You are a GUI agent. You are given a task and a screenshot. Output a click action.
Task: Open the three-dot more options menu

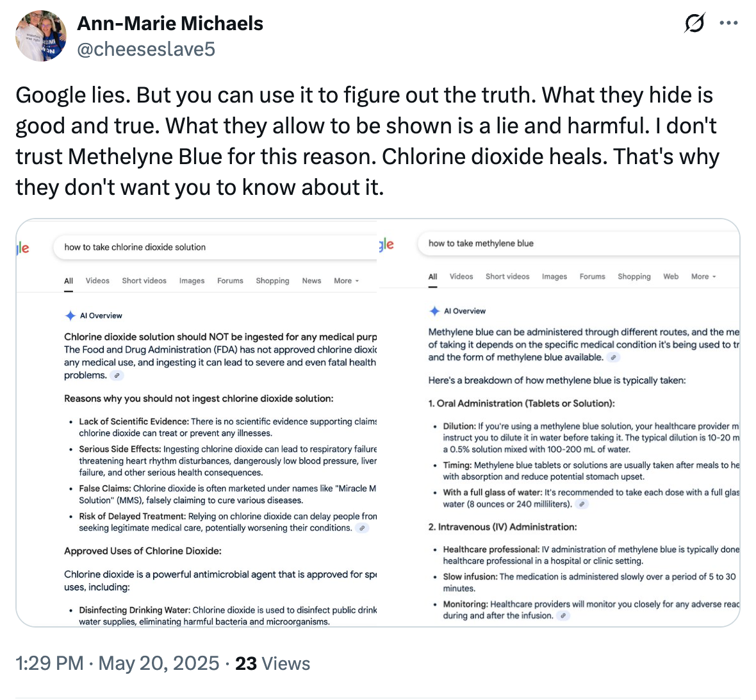tap(728, 24)
